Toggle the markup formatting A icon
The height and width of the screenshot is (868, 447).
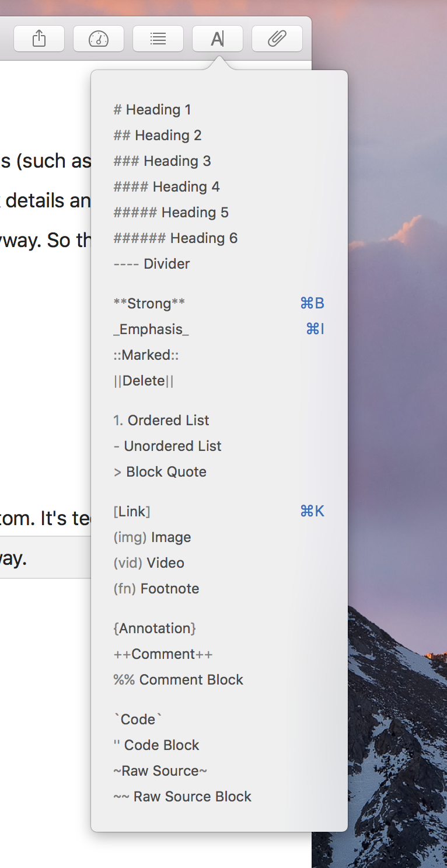[218, 39]
